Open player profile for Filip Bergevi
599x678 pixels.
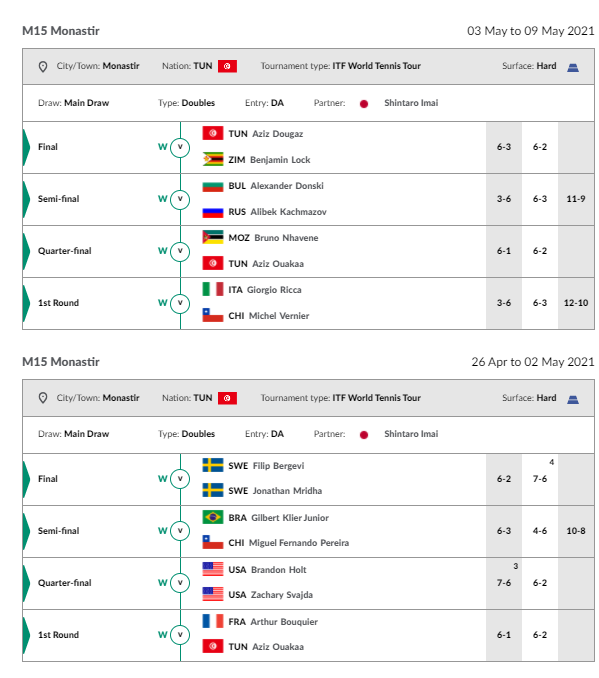(278, 466)
